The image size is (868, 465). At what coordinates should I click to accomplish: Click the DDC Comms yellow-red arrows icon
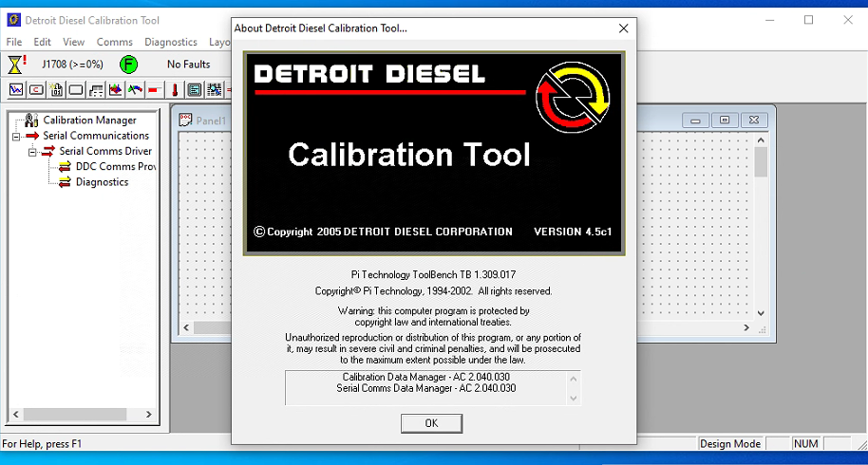(65, 166)
